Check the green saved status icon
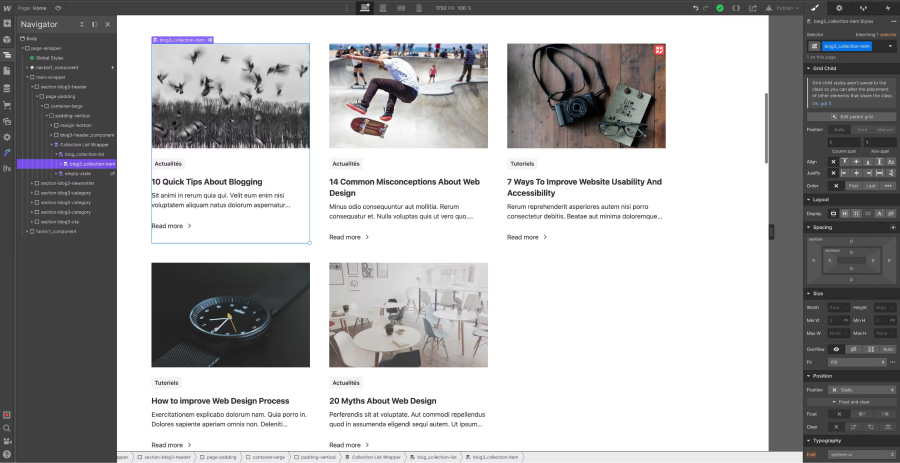Screen dimensions: 900x463 720,8
